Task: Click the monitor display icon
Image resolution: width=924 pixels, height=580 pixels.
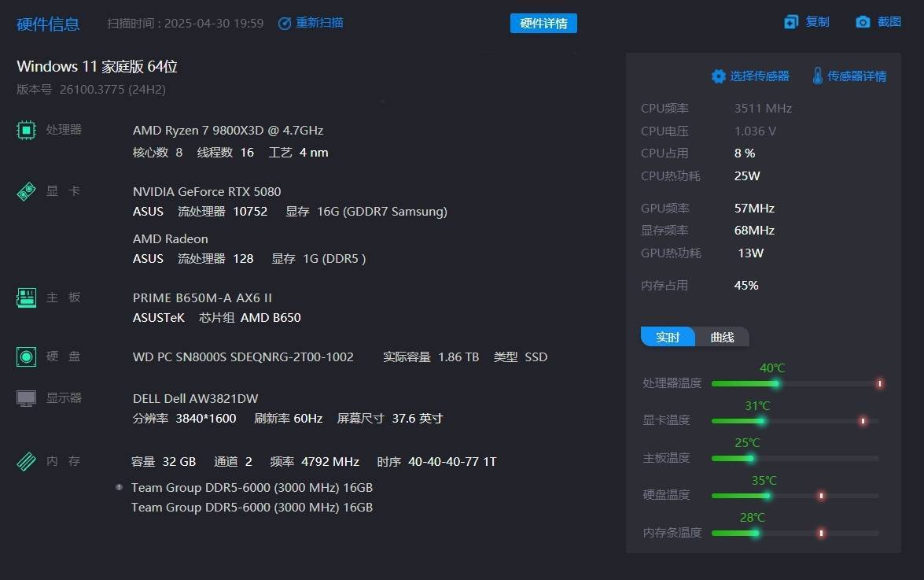Action: tap(27, 398)
